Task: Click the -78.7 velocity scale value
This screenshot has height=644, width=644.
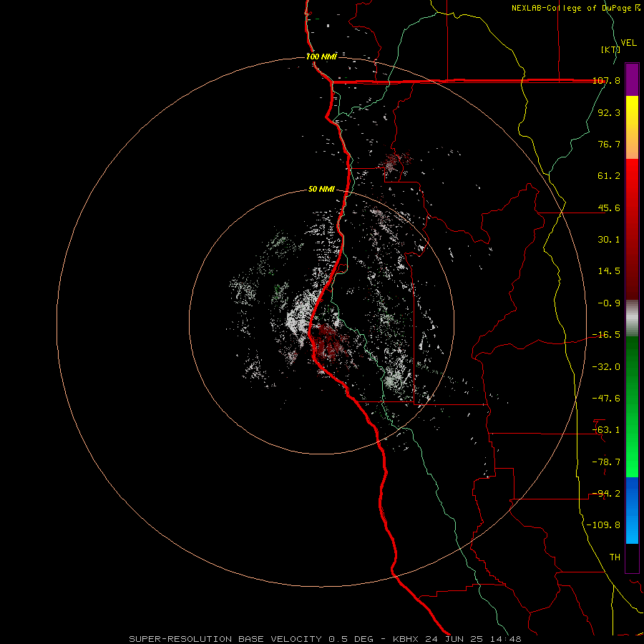Action: click(x=606, y=462)
